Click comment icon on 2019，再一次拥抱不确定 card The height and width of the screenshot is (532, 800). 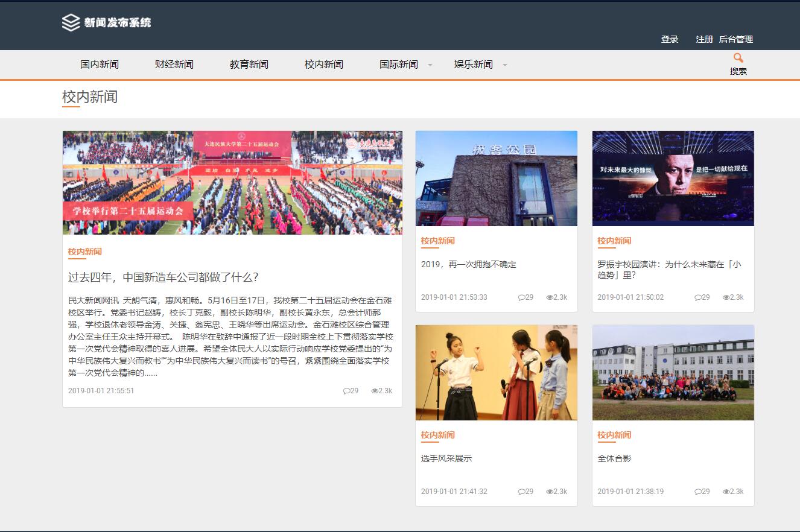521,297
